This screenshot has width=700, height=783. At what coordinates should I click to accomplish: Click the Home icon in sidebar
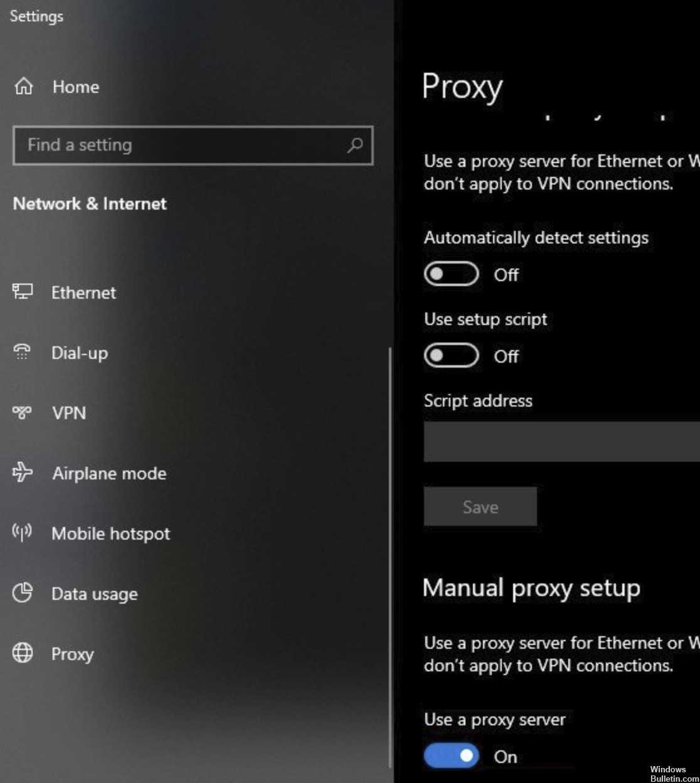tap(24, 87)
